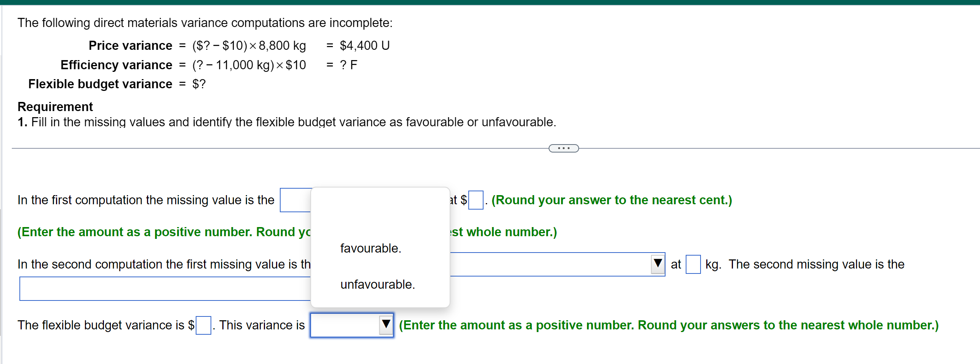Click the dropdown arrow in the second computation row
The width and height of the screenshot is (980, 364).
tap(657, 264)
